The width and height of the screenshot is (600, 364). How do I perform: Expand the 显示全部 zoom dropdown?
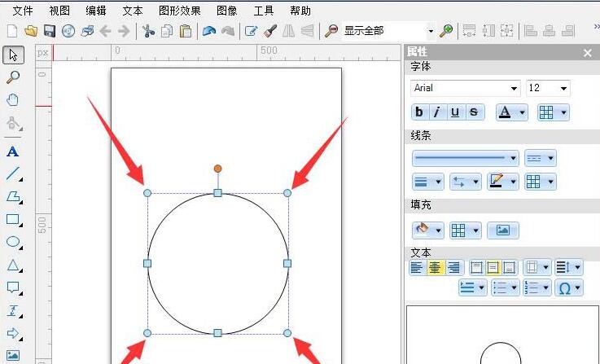(x=431, y=32)
